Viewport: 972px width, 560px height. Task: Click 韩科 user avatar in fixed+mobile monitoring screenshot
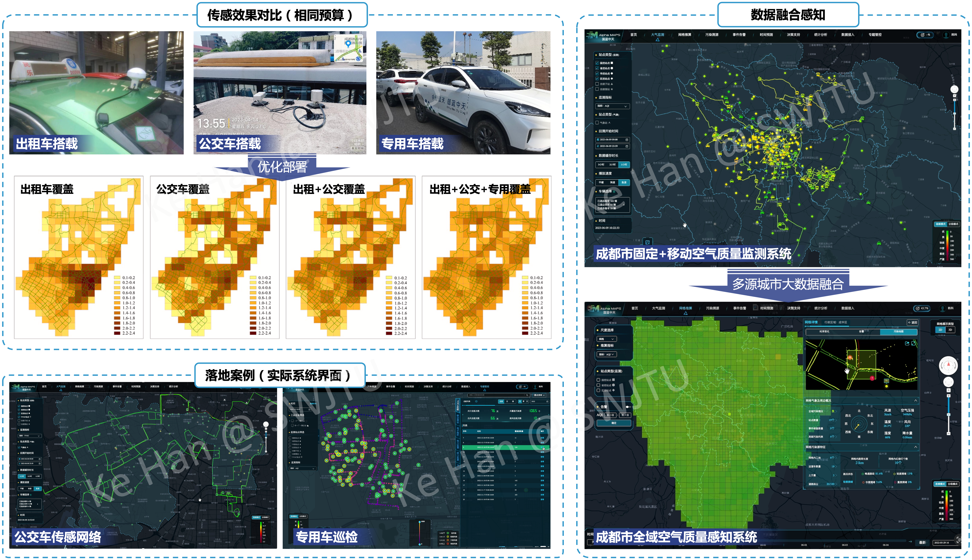point(946,35)
